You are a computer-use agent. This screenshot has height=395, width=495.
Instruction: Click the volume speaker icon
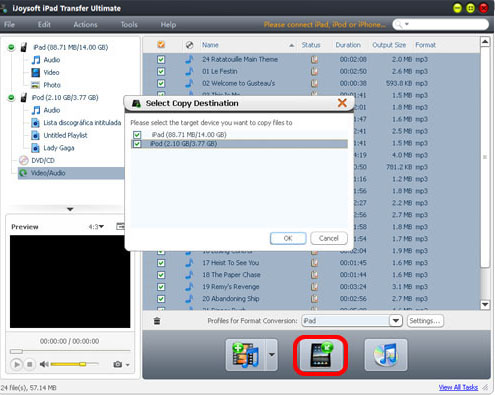[x=44, y=364]
